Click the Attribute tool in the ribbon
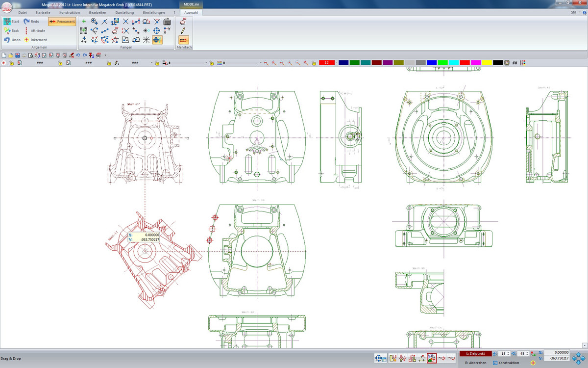This screenshot has height=368, width=588. pyautogui.click(x=34, y=30)
